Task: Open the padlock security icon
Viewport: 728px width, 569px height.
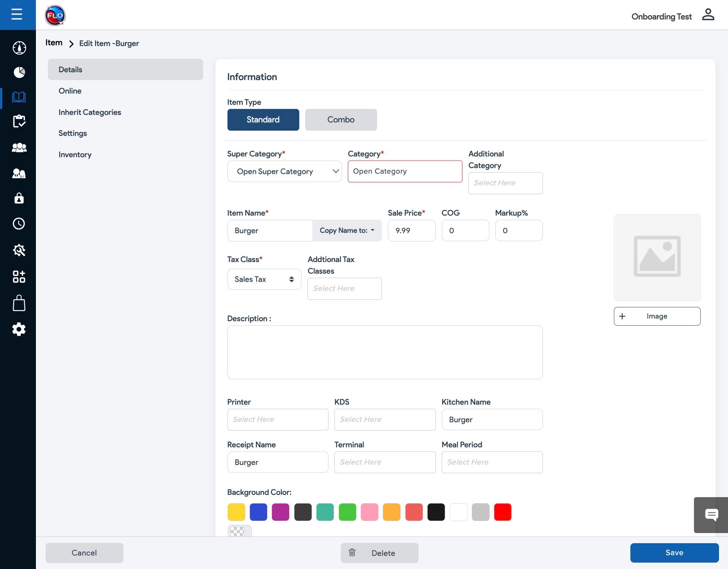Action: pos(19,198)
